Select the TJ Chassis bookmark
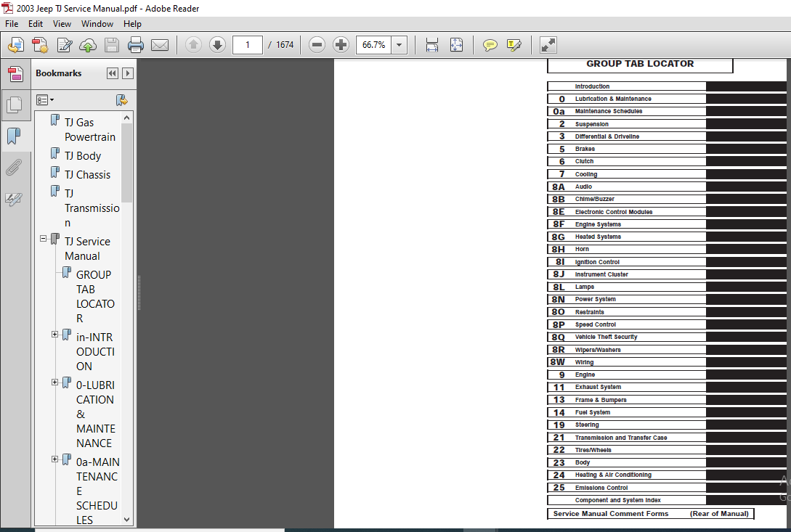 87,174
